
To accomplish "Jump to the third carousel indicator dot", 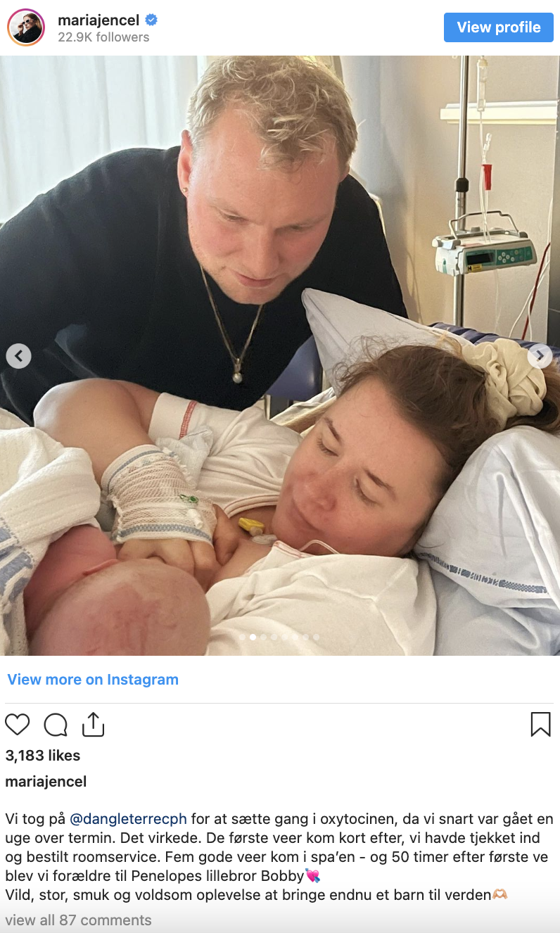I will [x=263, y=637].
